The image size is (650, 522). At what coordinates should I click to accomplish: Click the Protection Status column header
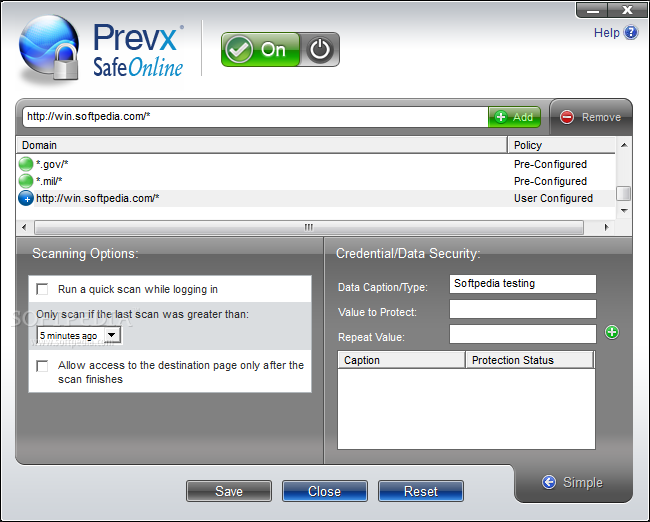click(530, 360)
